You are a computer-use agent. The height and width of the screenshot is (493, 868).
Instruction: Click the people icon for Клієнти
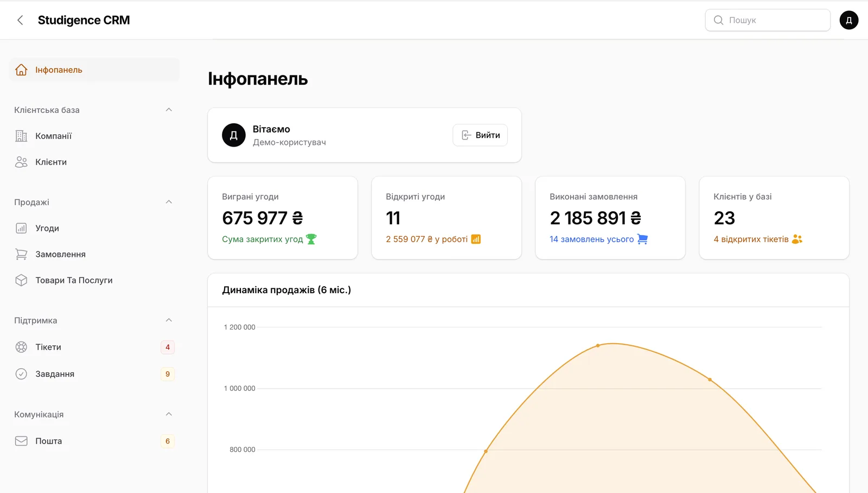(x=21, y=162)
